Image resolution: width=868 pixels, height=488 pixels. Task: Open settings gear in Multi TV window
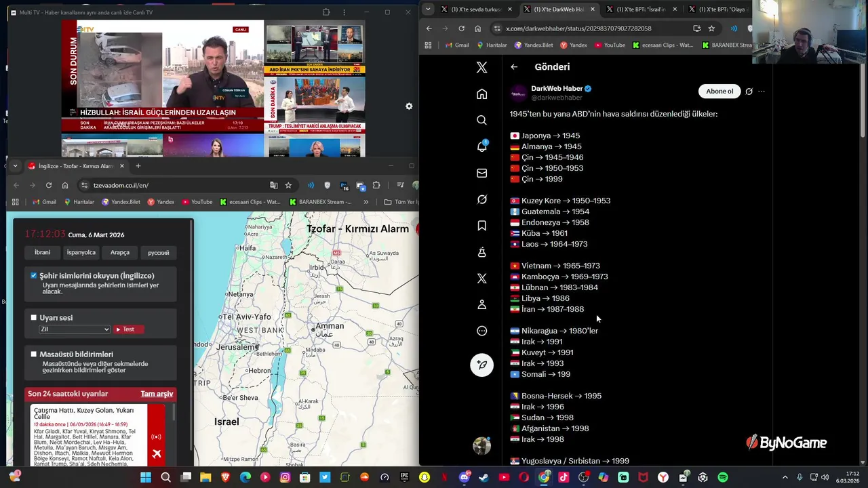(x=409, y=106)
